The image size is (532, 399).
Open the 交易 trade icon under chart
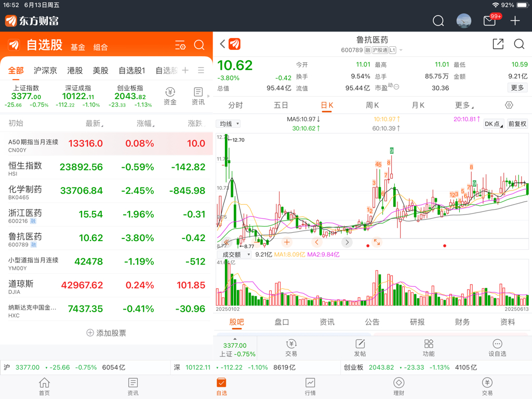[291, 348]
